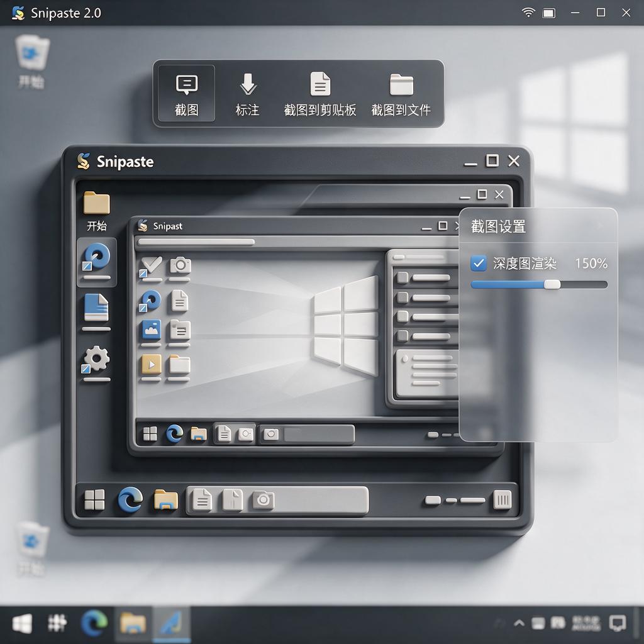Expand the system tray hidden icons chevron
Image resolution: width=644 pixels, height=644 pixels.
tap(519, 623)
